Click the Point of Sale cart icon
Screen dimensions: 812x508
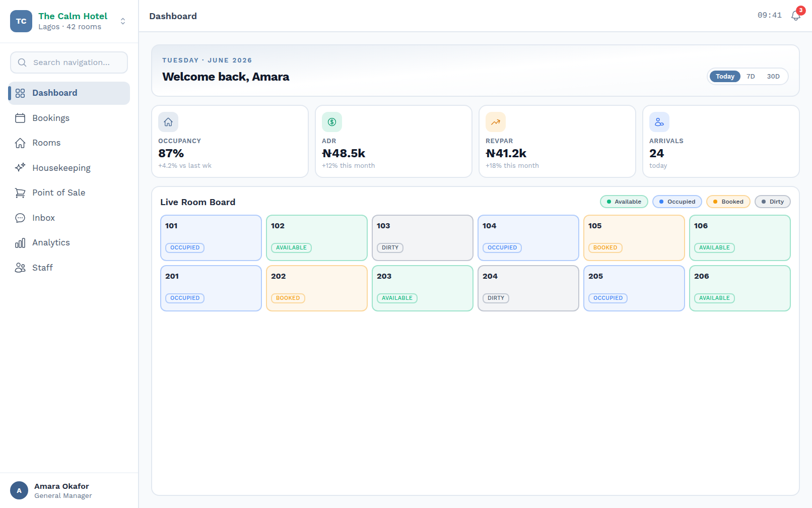click(x=20, y=193)
